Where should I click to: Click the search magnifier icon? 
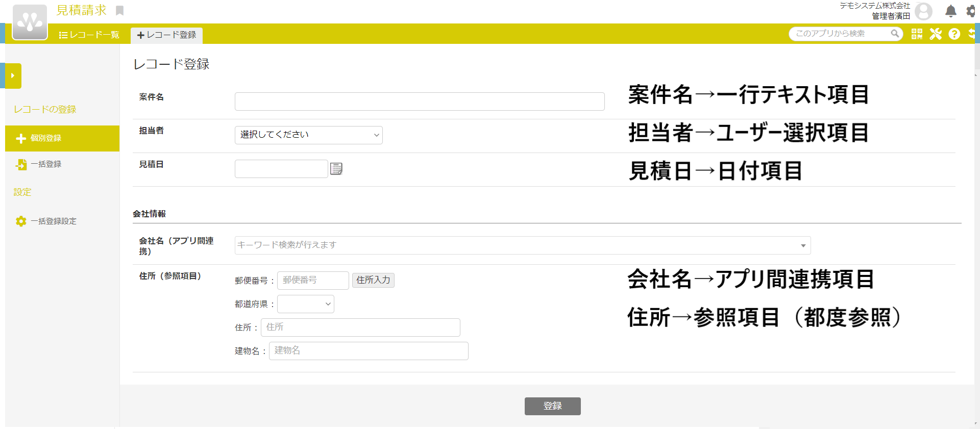[895, 34]
